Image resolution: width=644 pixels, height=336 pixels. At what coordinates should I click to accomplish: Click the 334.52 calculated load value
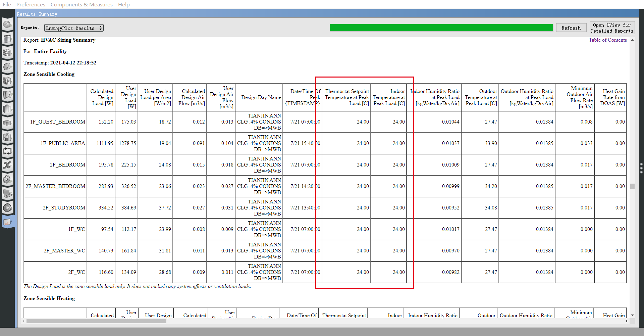pos(106,208)
